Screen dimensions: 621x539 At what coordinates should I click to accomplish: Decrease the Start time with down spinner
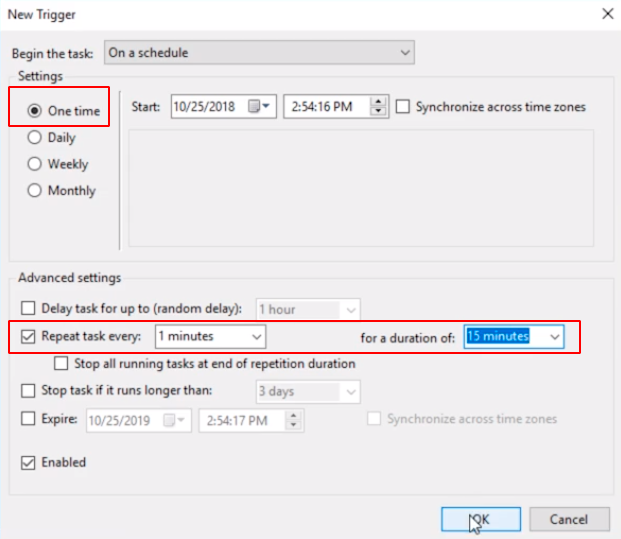[x=379, y=111]
